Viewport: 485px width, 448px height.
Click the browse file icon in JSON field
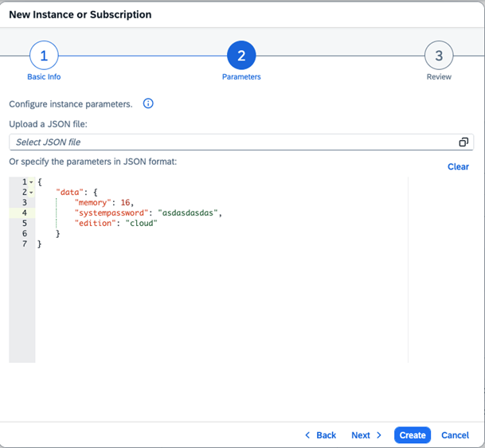[463, 142]
